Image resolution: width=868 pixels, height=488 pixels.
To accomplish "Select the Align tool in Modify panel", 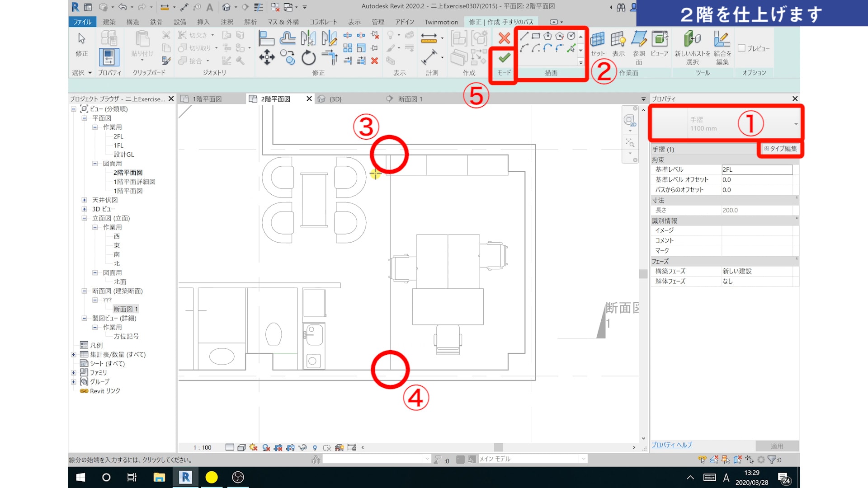I will [266, 38].
